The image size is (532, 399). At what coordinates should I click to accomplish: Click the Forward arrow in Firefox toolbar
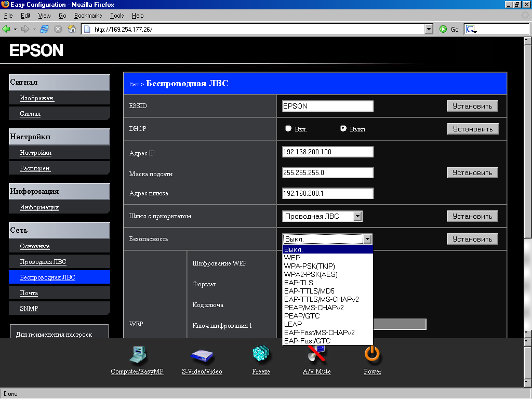click(25, 29)
